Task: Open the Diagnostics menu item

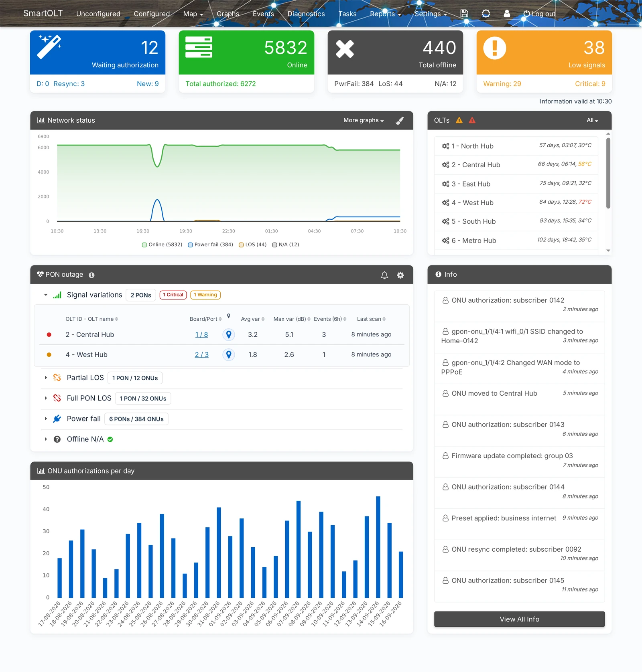Action: click(306, 14)
